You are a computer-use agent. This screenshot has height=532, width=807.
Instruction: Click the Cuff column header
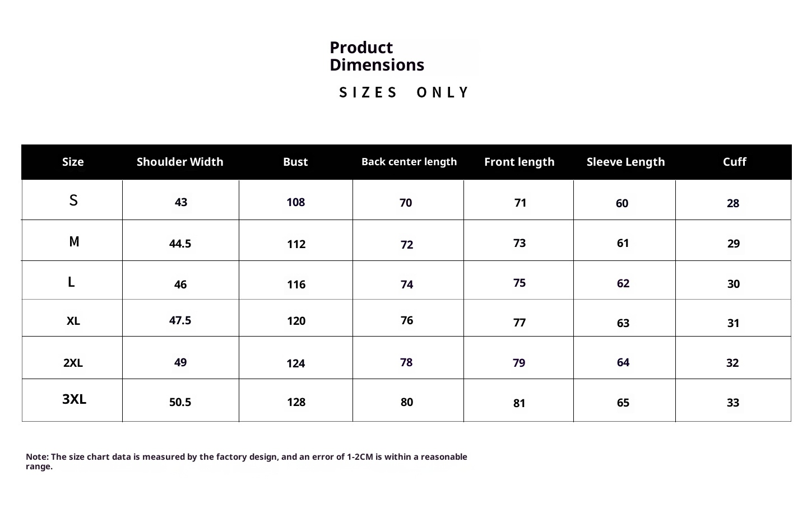[x=734, y=162]
